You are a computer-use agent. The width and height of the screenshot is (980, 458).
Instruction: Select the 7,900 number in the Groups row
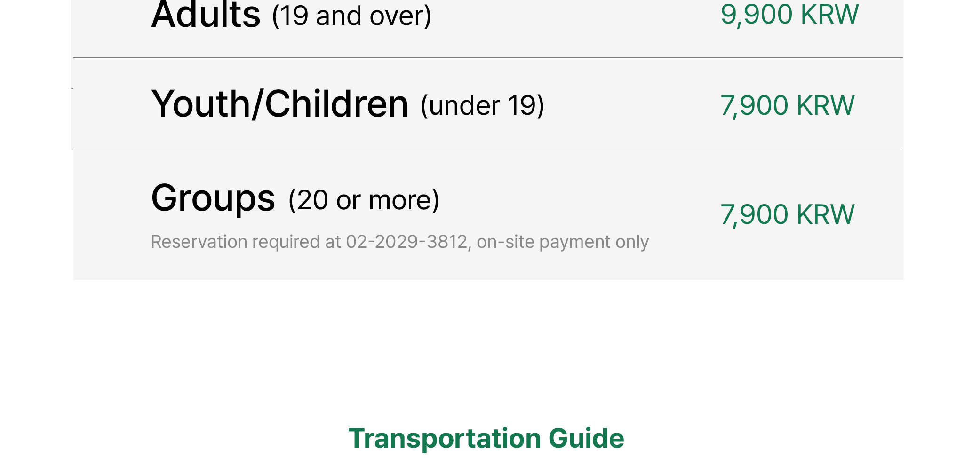click(x=754, y=215)
